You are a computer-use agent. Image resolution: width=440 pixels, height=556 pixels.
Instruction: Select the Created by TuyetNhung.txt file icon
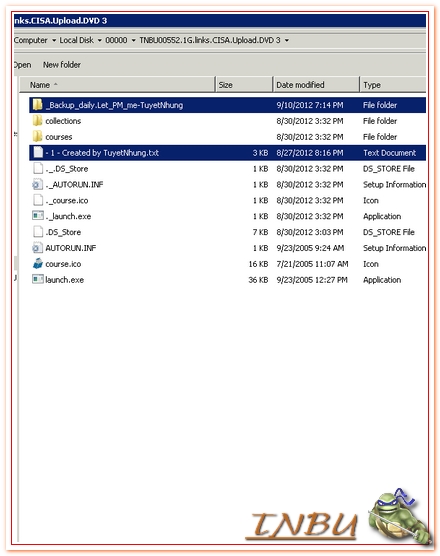click(x=38, y=152)
